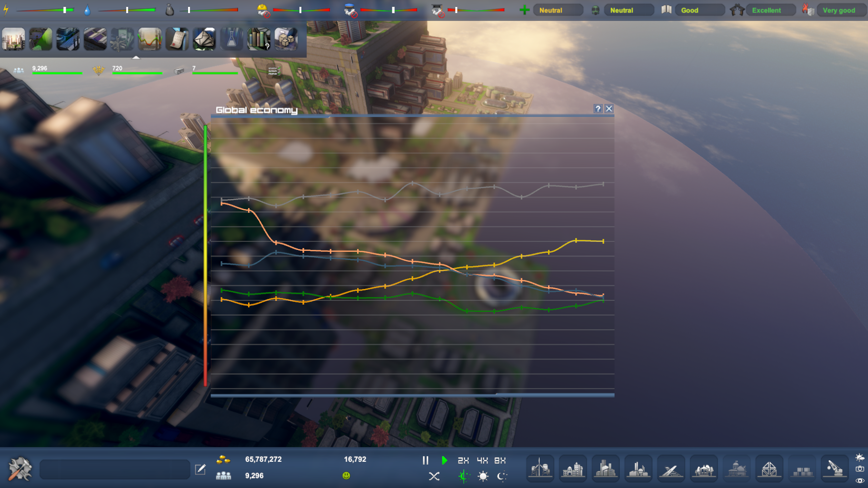Close the Global economy window
Image resolution: width=868 pixels, height=488 pixels.
tap(609, 109)
